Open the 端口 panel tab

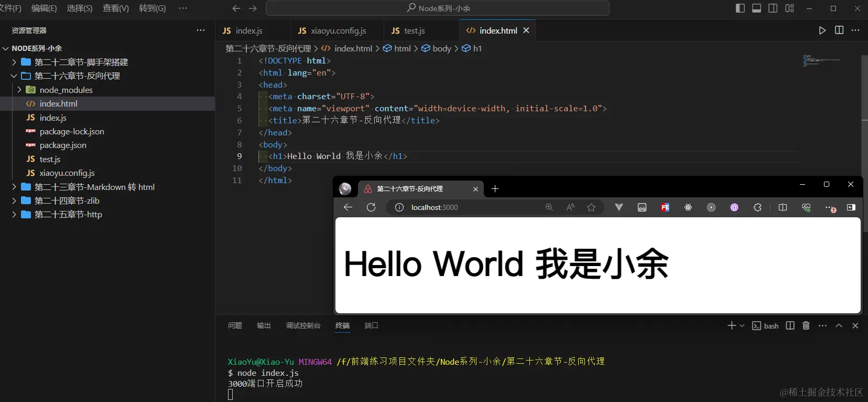pyautogui.click(x=371, y=325)
